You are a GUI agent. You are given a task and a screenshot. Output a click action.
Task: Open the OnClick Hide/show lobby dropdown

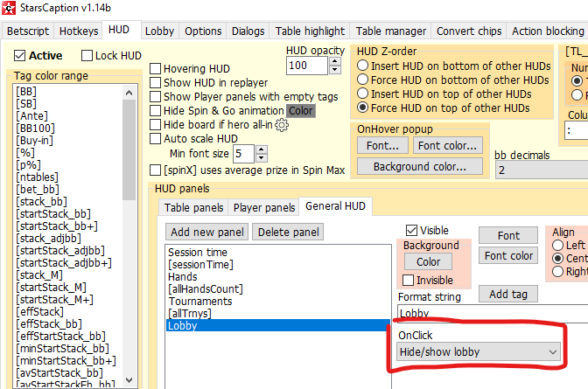pos(479,352)
